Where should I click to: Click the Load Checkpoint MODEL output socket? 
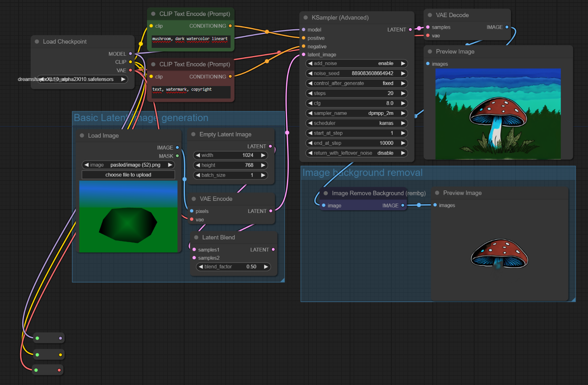(x=130, y=54)
